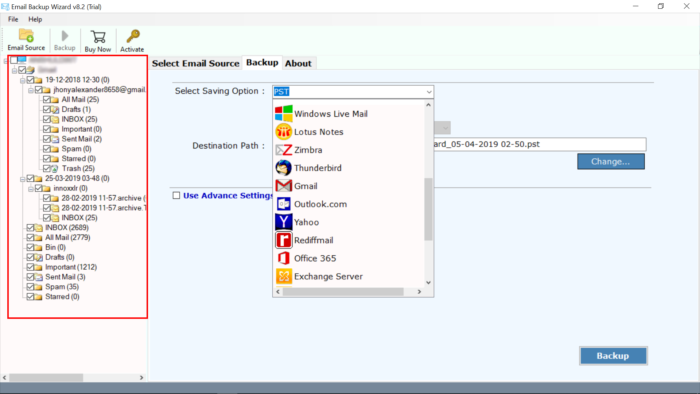Uncheck the Bin (0) checkbox
This screenshot has height=394, width=700.
click(x=30, y=247)
